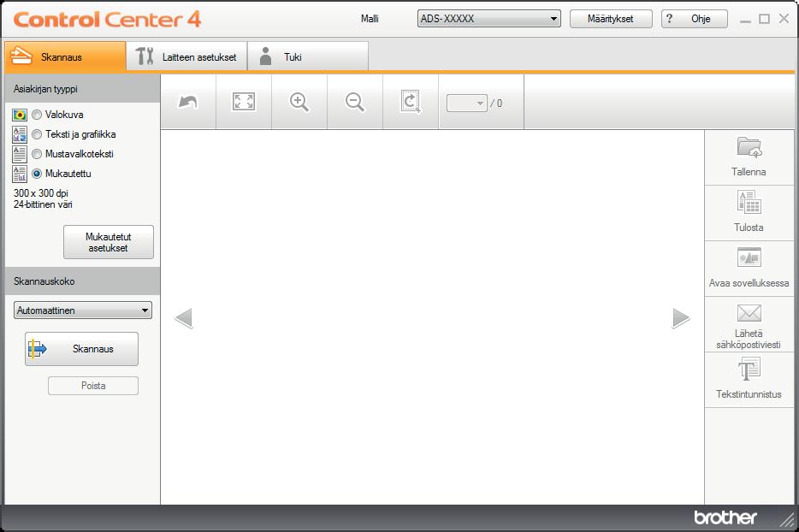Click the Control Center 4 logo

tap(107, 20)
